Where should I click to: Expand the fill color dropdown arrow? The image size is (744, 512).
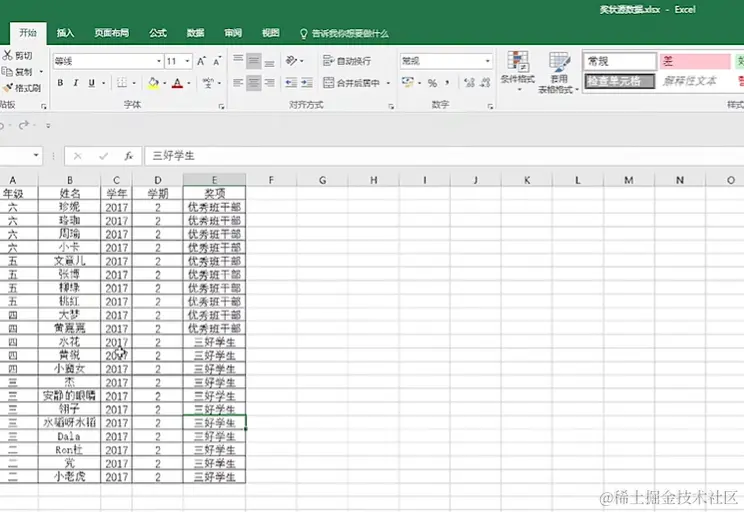pos(165,83)
